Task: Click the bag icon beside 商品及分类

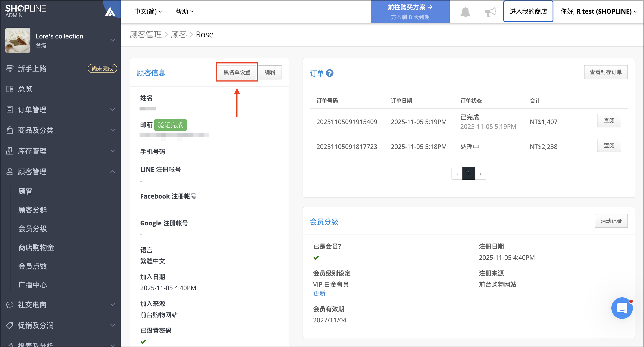Action: [x=9, y=130]
